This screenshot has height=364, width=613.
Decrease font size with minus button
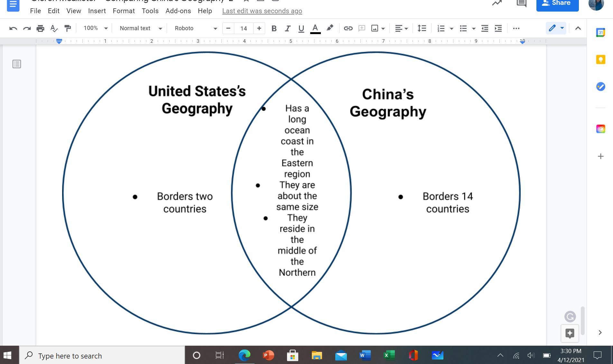228,28
